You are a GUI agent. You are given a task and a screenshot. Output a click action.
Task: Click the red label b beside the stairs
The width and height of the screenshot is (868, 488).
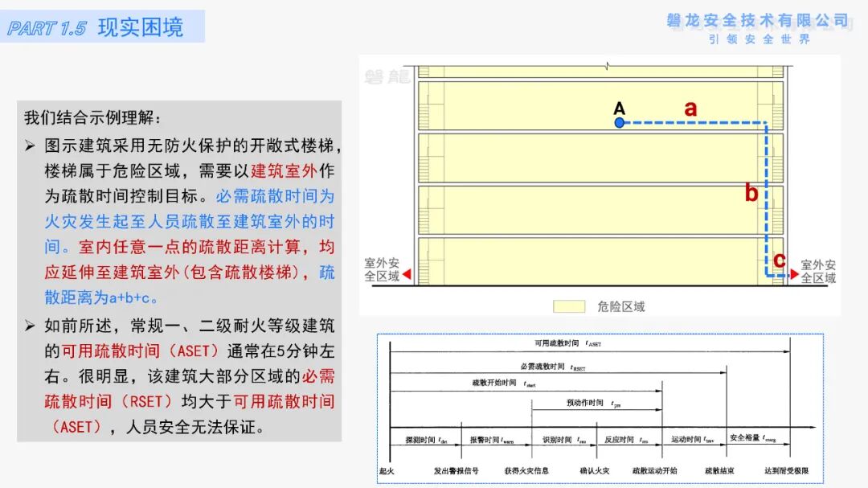(751, 192)
